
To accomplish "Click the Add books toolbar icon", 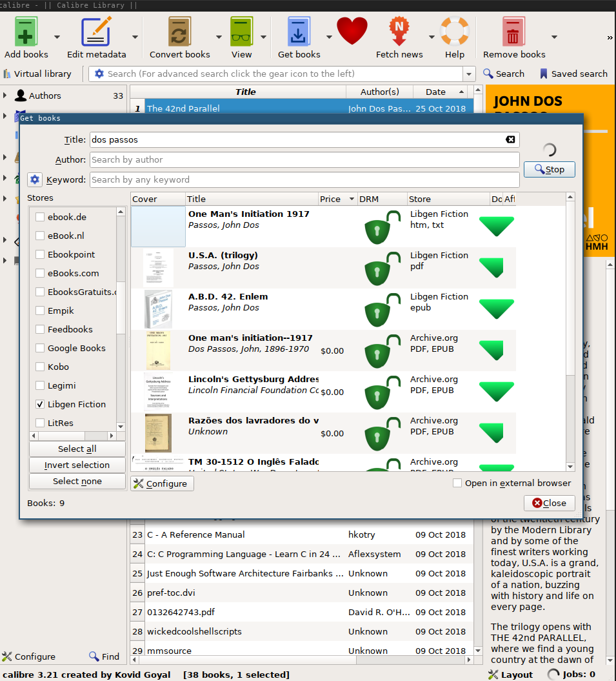I will (x=26, y=31).
